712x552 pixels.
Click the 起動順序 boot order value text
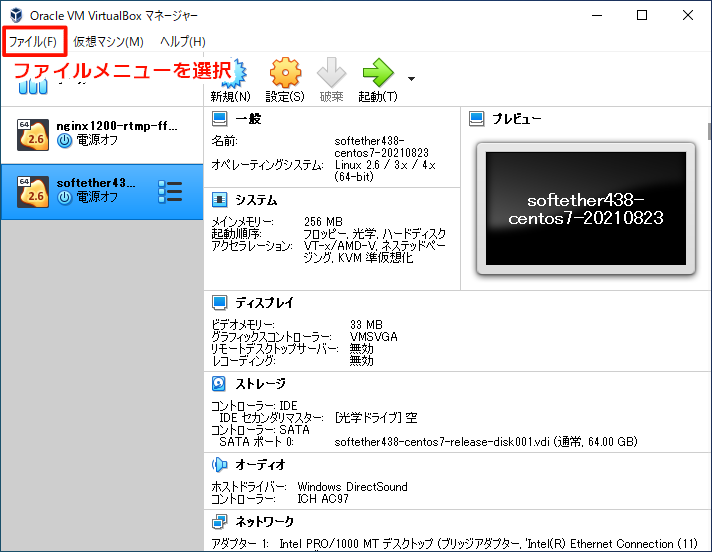click(x=375, y=234)
